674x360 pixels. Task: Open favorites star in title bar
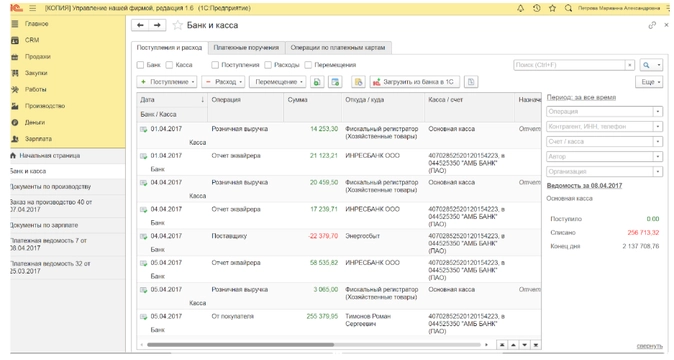coord(552,8)
